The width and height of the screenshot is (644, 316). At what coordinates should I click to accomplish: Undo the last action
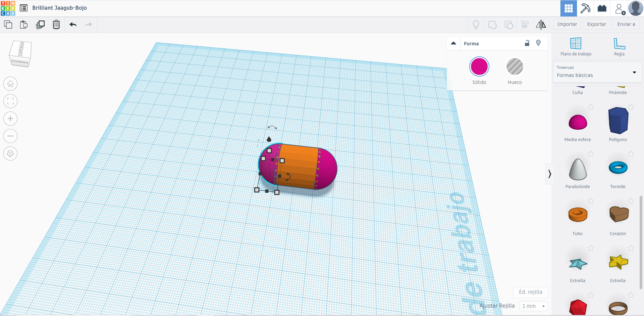73,25
